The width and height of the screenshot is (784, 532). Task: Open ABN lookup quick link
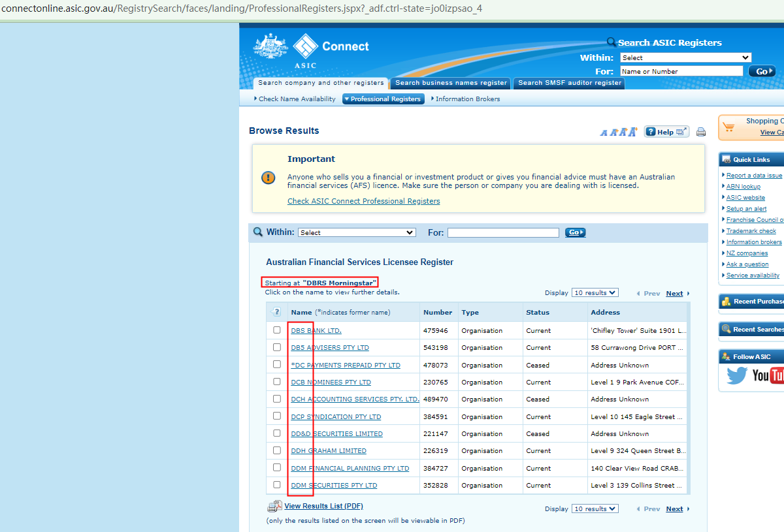(x=743, y=186)
